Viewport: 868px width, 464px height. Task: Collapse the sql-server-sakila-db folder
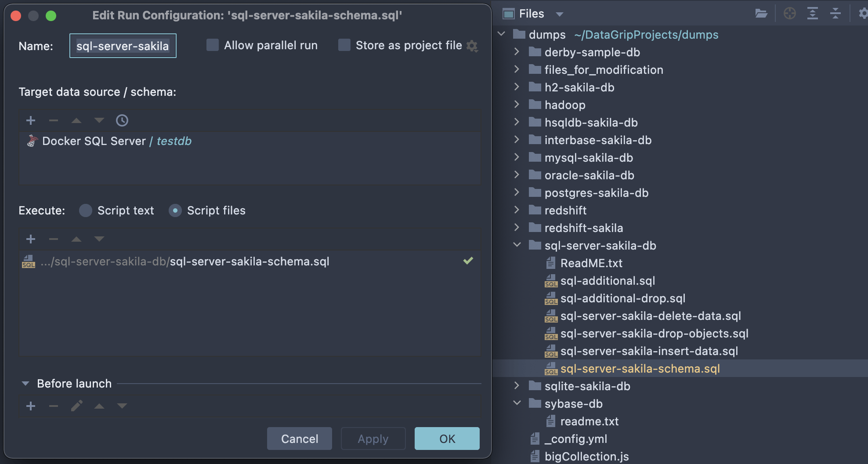(517, 245)
